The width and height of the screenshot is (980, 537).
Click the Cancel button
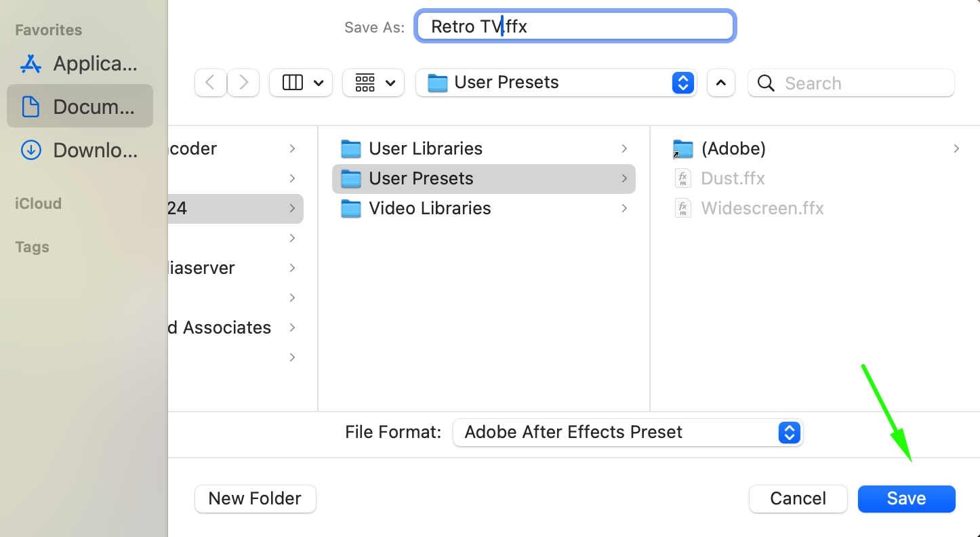pyautogui.click(x=798, y=499)
